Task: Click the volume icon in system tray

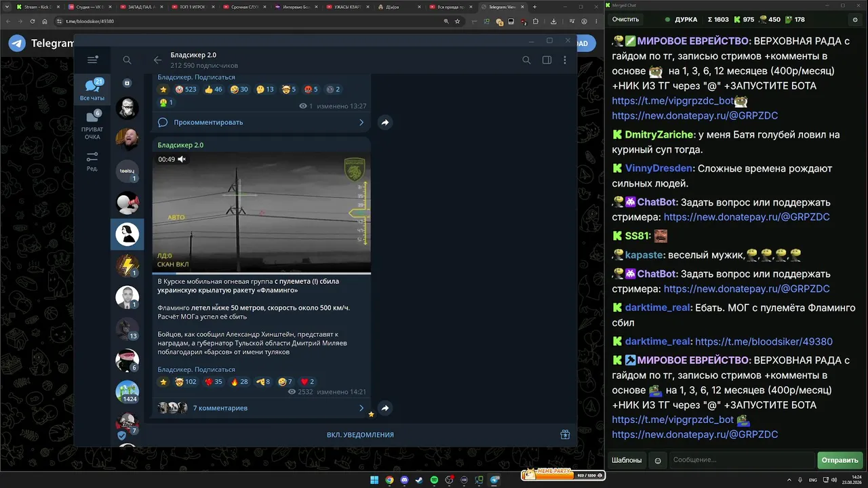Action: [834, 480]
